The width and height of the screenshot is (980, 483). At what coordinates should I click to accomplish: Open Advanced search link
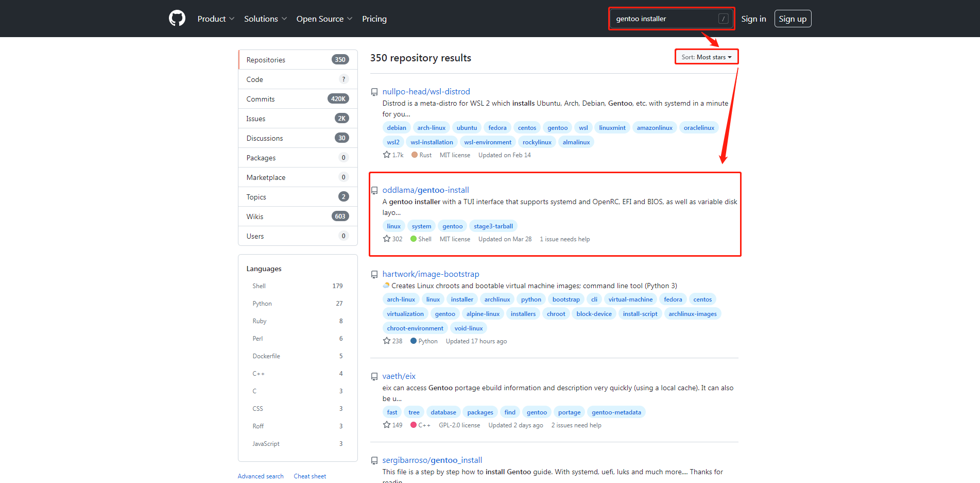(261, 476)
